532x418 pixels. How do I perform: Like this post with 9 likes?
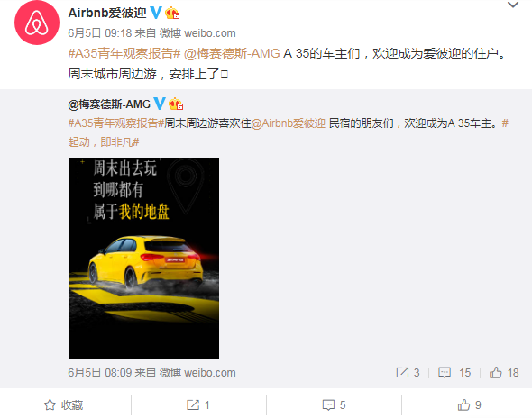pyautogui.click(x=469, y=404)
